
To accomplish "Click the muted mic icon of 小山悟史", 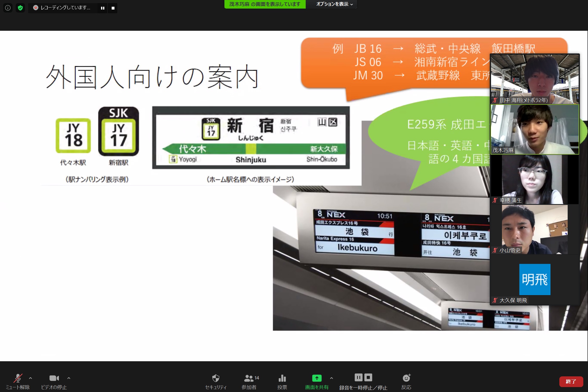I will (x=495, y=250).
